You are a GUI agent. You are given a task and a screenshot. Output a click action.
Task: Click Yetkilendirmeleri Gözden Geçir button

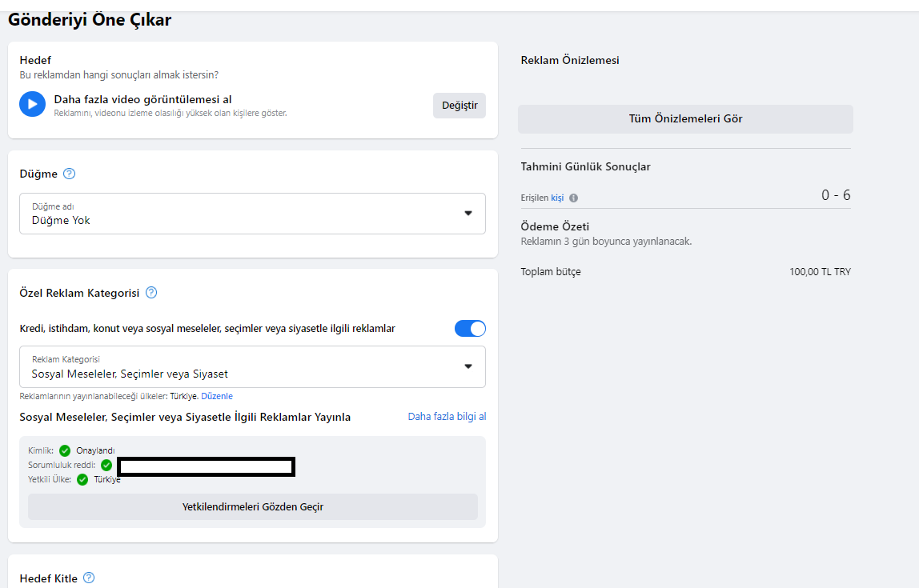pos(253,506)
